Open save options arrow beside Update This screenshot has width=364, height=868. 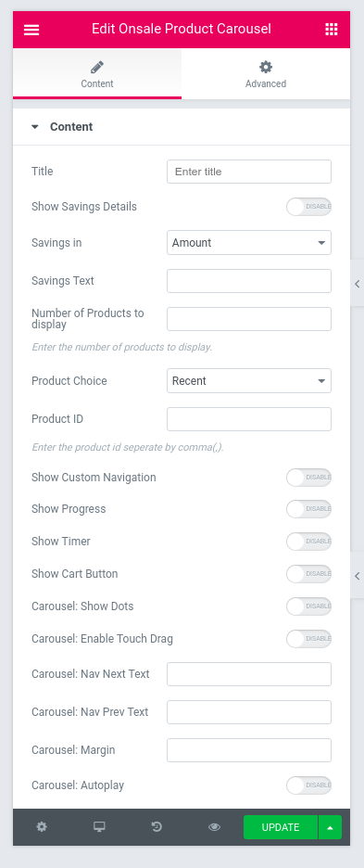[331, 827]
